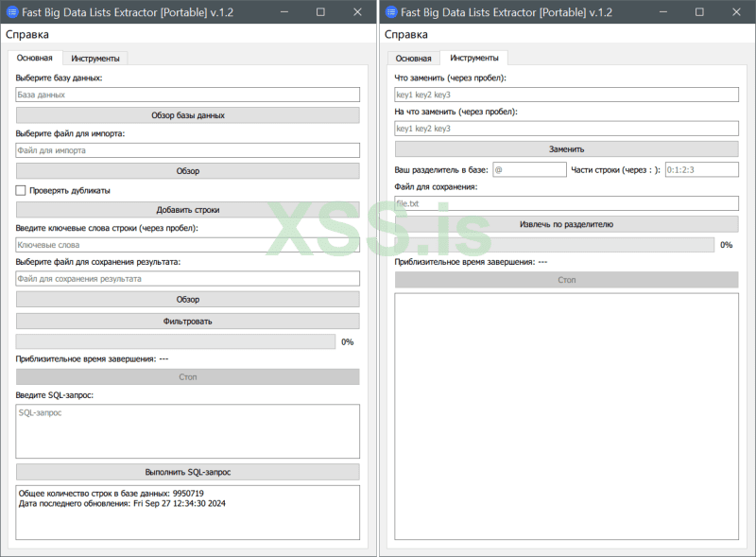The height and width of the screenshot is (557, 756).
Task: Select Инструменты tab in right window
Action: tap(474, 58)
